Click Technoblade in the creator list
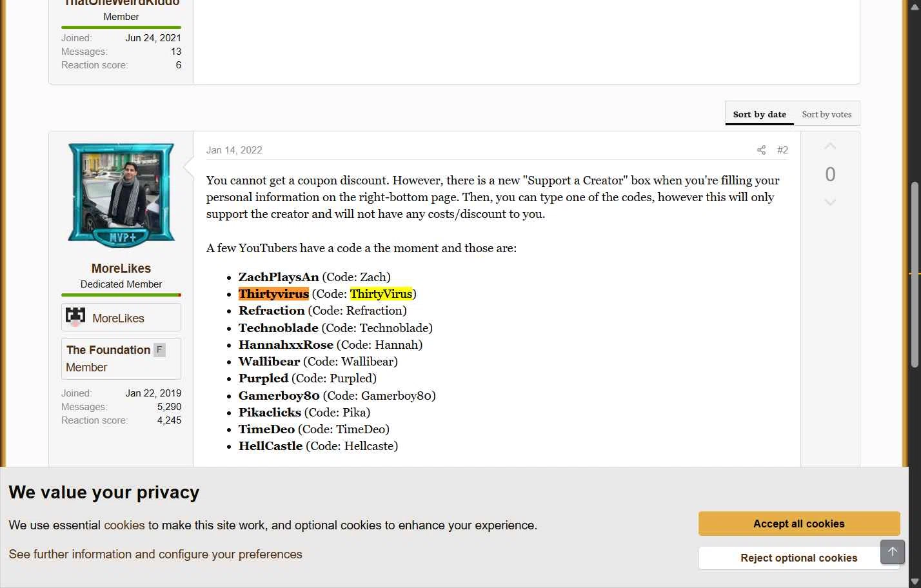921x588 pixels. (279, 328)
